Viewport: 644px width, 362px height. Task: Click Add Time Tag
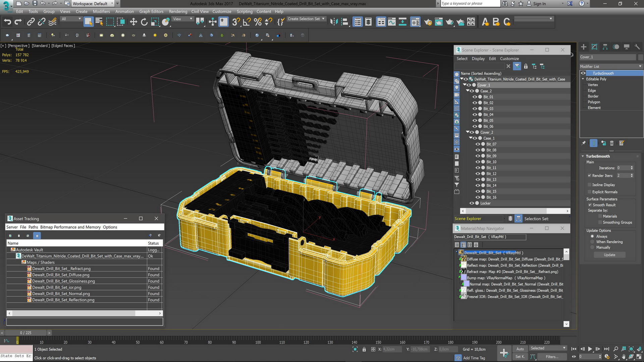point(474,358)
